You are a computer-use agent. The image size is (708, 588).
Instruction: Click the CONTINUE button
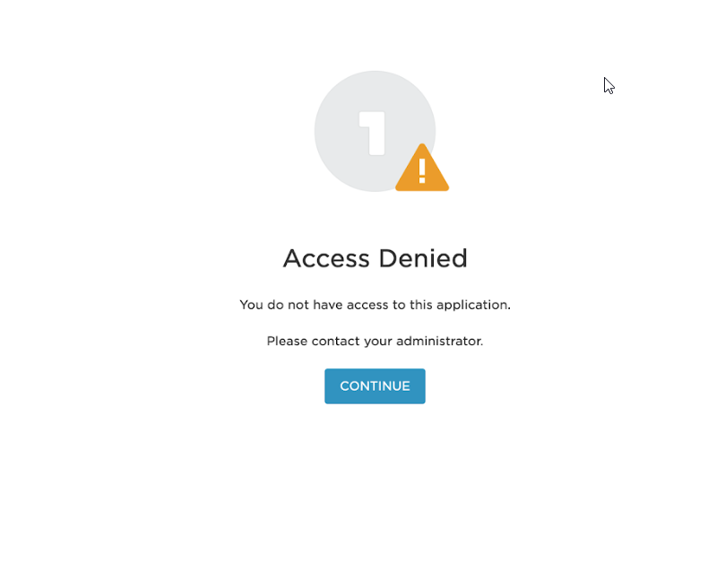point(375,386)
